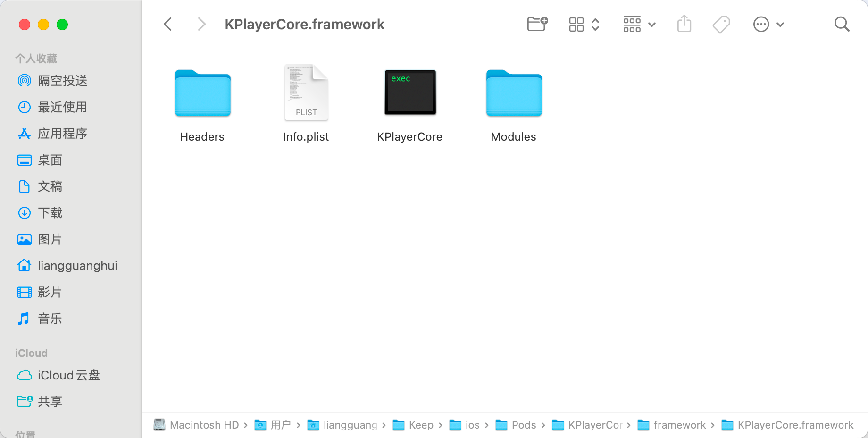This screenshot has width=868, height=438.
Task: Open the more actions ellipsis menu
Action: [768, 24]
